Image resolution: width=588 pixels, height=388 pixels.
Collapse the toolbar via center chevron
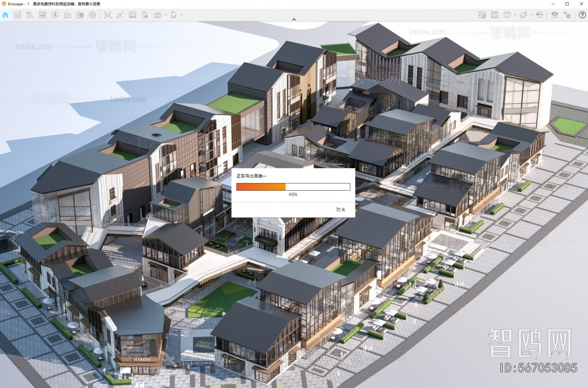pyautogui.click(x=294, y=19)
